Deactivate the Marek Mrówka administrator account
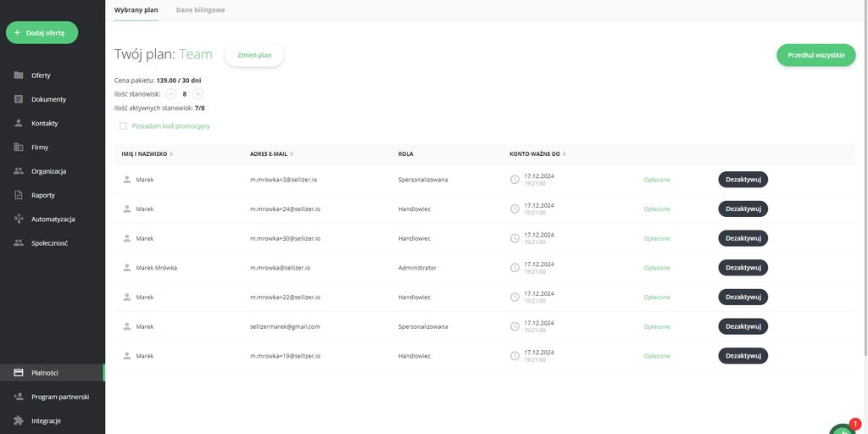This screenshot has height=434, width=868. [743, 267]
